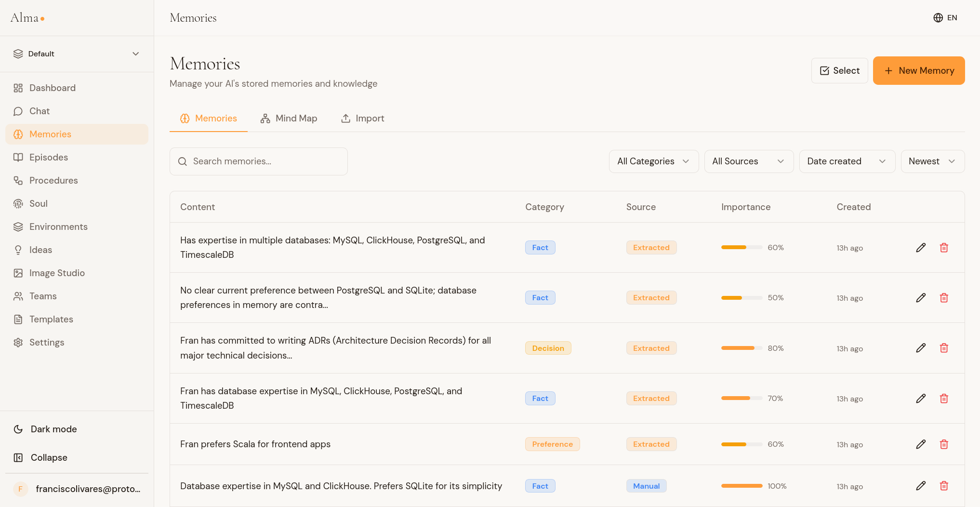Viewport: 980px width, 507px height.
Task: Click the Importance column header
Action: pyautogui.click(x=746, y=207)
